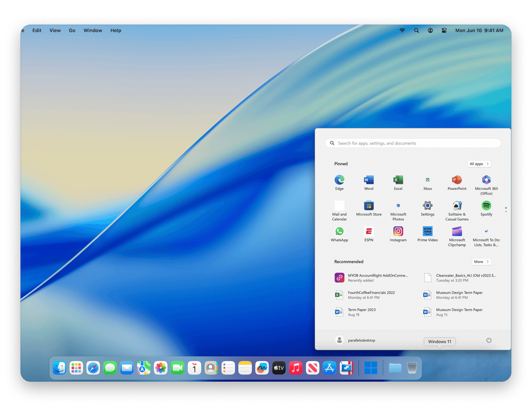Image resolution: width=532 pixels, height=409 pixels.
Task: Open FourthCoffeeFinancials 2022 workbook
Action: click(x=365, y=295)
